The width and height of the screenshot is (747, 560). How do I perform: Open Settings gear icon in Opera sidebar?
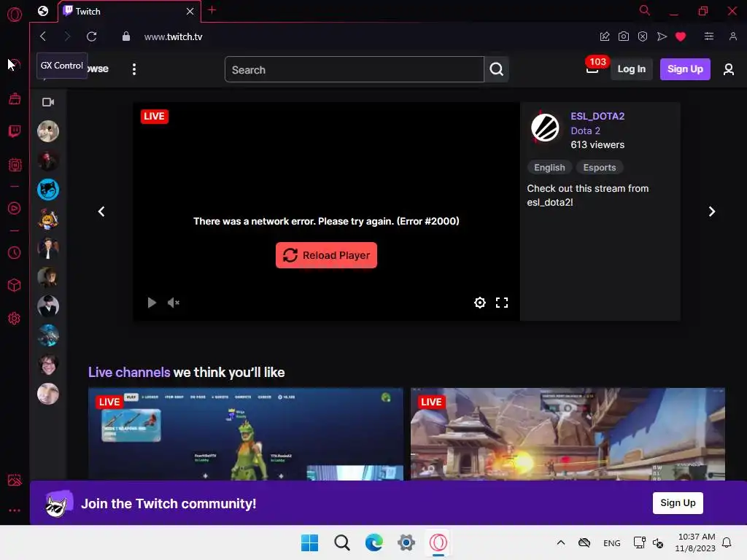15,318
